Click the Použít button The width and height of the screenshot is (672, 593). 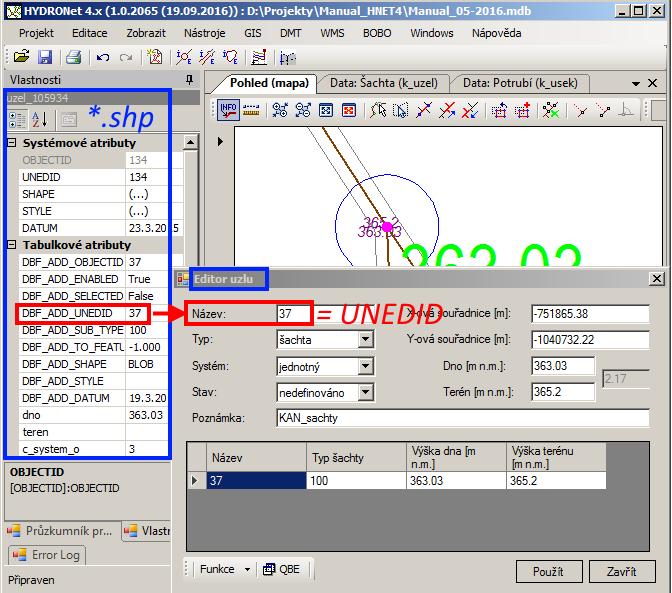coord(549,572)
